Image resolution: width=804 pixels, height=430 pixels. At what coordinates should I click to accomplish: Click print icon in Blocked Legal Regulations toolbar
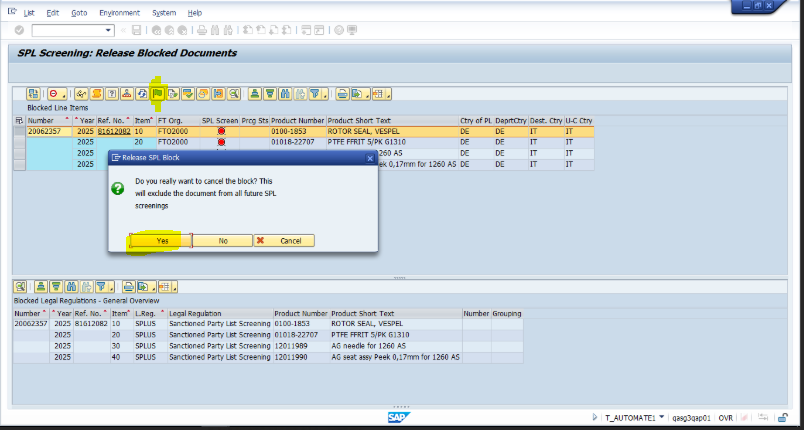coord(128,286)
